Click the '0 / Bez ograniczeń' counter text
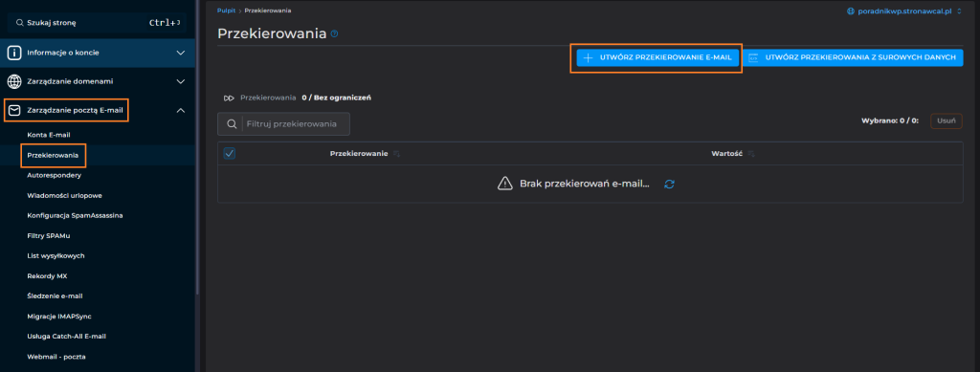Viewport: 980px width, 372px height. (x=337, y=98)
